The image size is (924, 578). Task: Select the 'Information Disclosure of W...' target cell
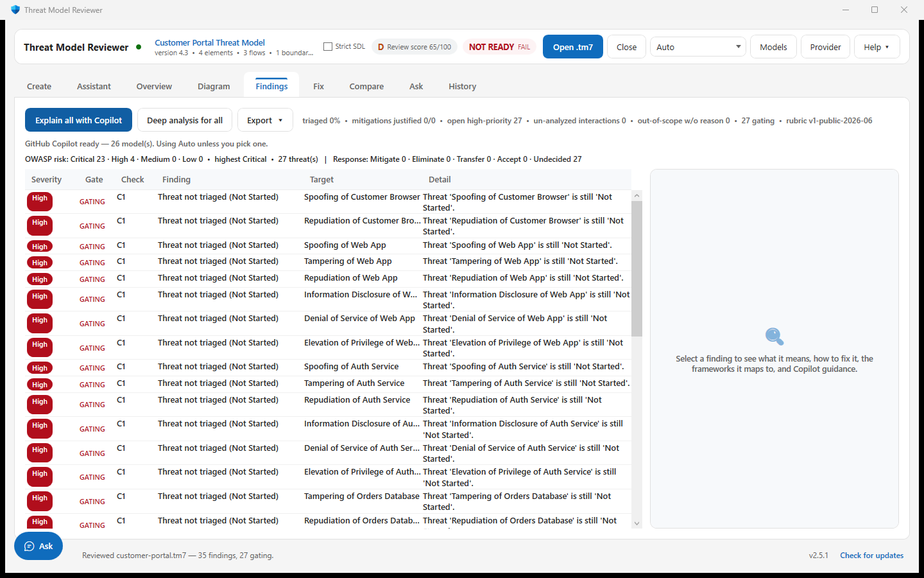click(x=361, y=295)
